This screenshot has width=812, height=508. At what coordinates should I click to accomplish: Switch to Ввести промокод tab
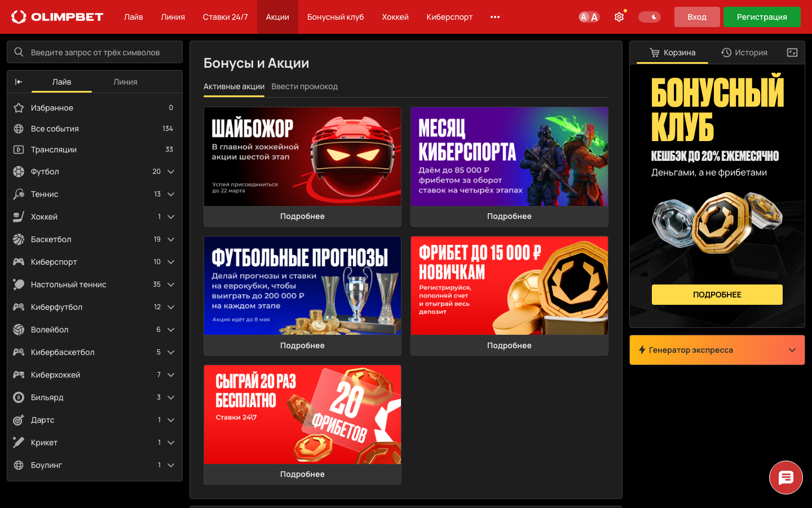coord(304,86)
